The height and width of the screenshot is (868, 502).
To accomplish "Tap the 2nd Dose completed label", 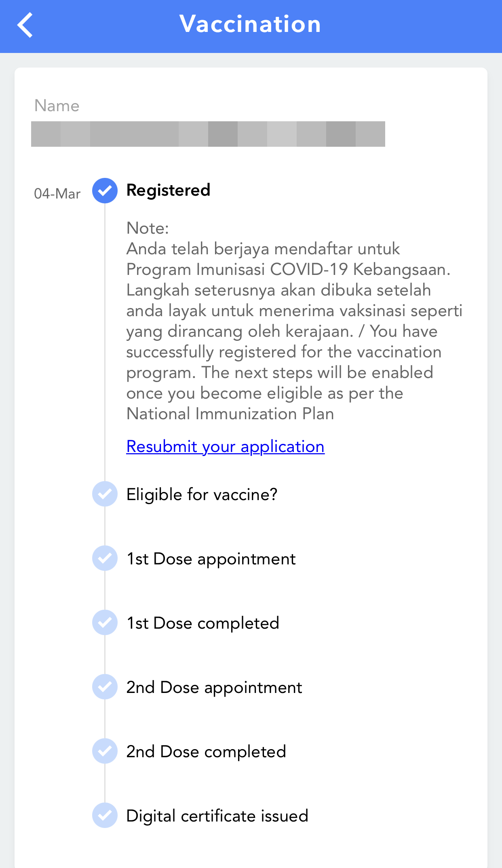I will [206, 752].
